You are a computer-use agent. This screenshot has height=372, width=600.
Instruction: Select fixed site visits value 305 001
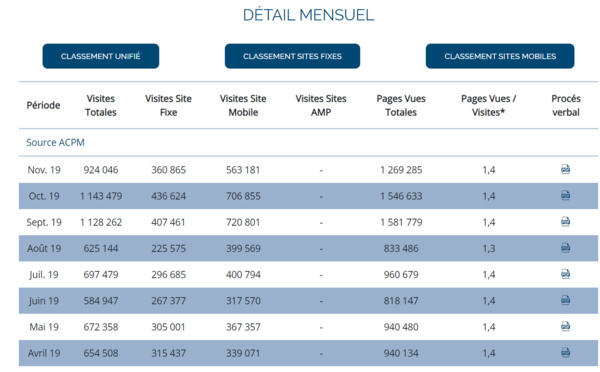168,327
